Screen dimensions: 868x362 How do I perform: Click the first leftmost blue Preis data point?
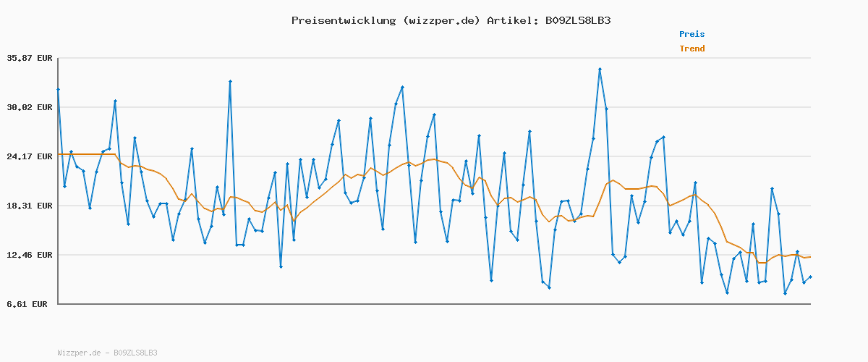[58, 89]
